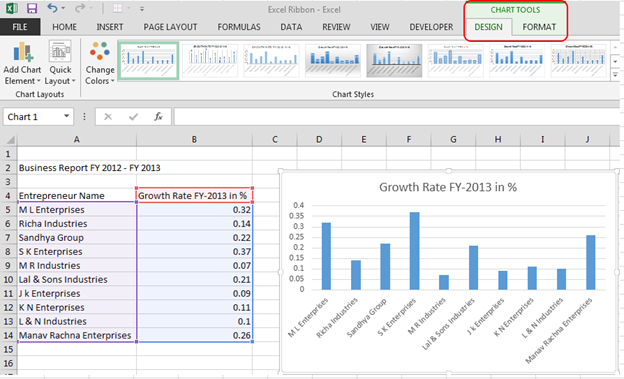Viewport: 624px width, 379px height.
Task: Click the Enter checkmark in formula bar
Action: 134,117
